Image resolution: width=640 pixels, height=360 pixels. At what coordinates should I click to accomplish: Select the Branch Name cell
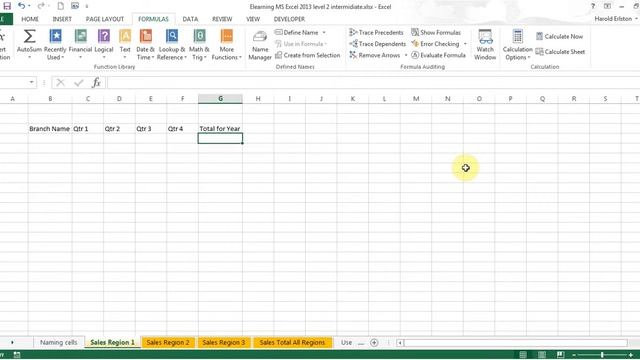pos(50,129)
